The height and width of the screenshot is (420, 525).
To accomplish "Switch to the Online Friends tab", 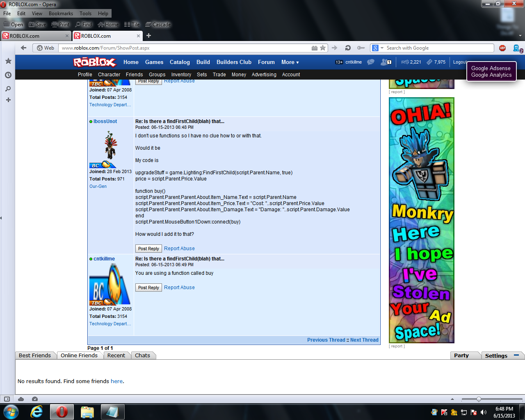I will (x=79, y=356).
